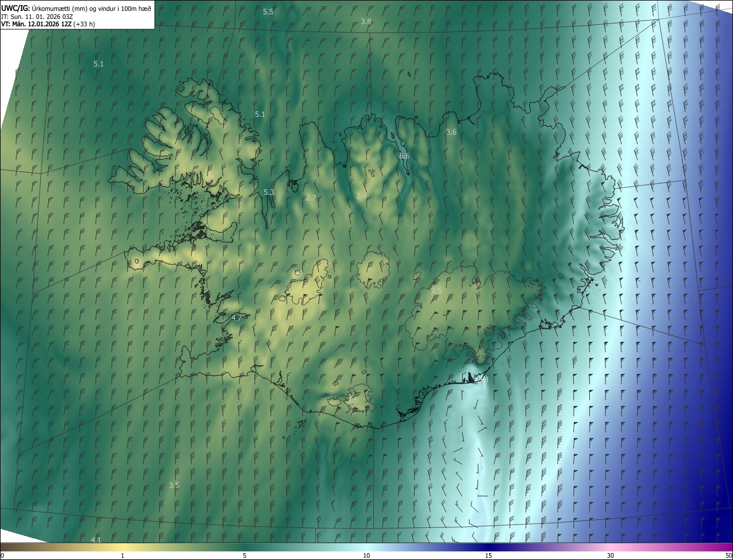Screen dimensions: 733x560
Task: Click the 2.7 value label on the map
Action: pos(310,198)
